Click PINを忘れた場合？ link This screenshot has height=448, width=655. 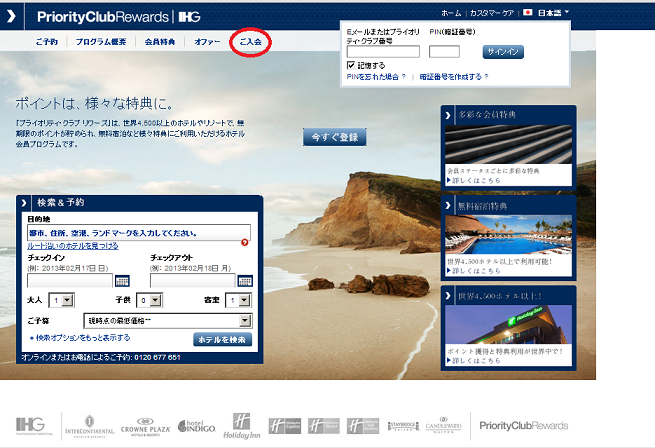click(x=376, y=77)
